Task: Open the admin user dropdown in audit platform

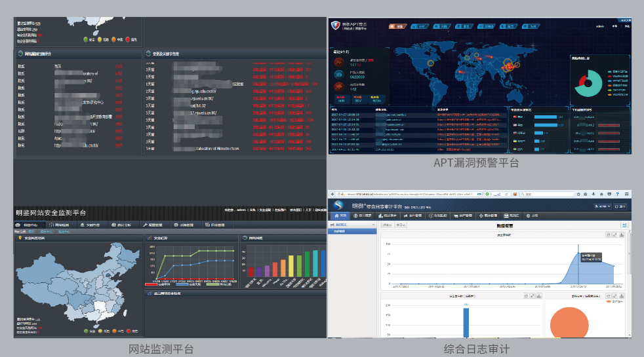Action: point(603,206)
